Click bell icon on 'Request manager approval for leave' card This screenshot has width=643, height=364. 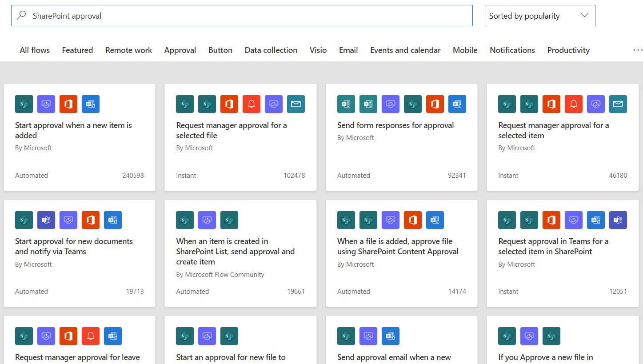91,336
